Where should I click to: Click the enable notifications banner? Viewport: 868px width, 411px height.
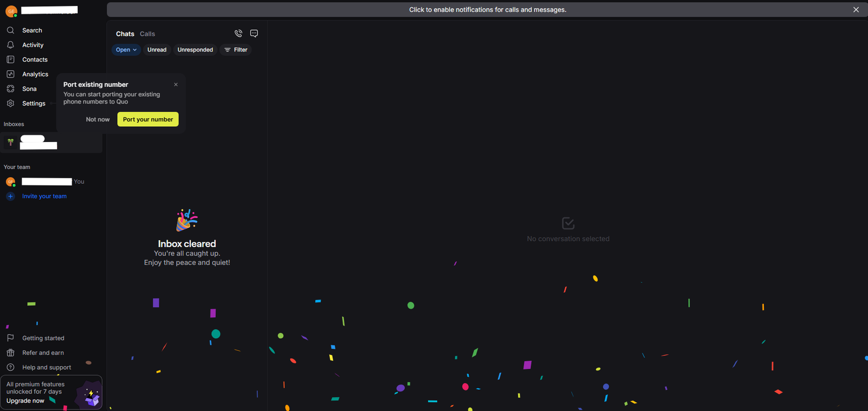coord(487,10)
